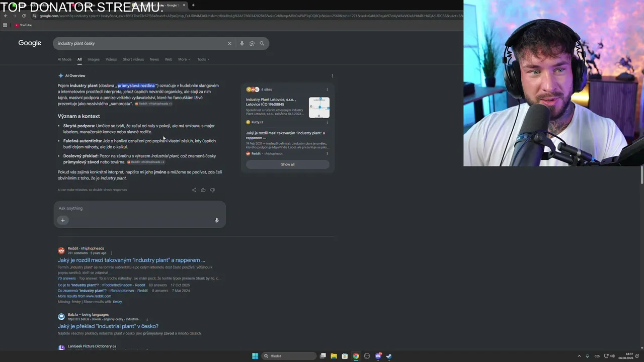Open the volume control in system tray
Screen dimensions: 644x362
click(x=612, y=356)
